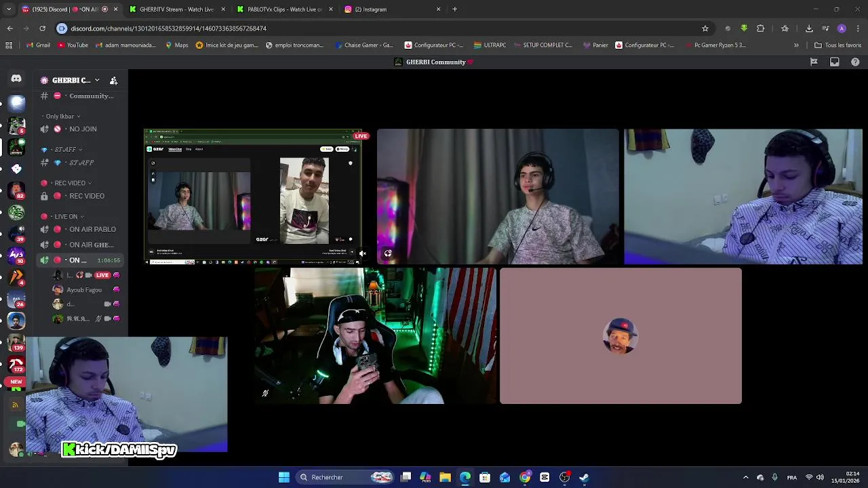This screenshot has width=868, height=488.
Task: Open Discord help question mark icon
Action: click(855, 62)
